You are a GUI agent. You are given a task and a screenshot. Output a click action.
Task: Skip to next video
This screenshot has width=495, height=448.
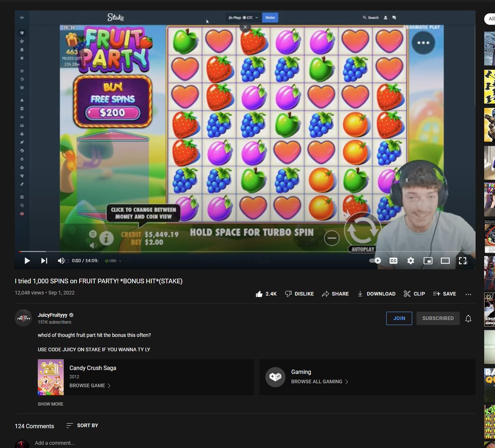coord(44,260)
